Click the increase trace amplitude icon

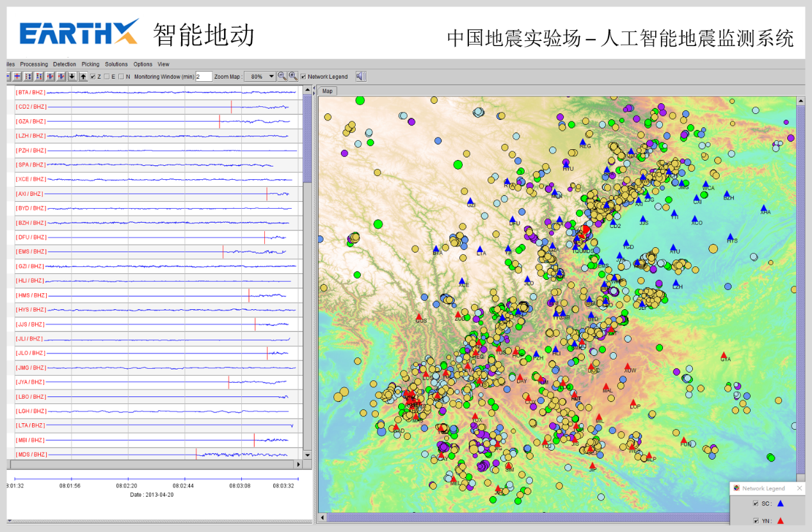click(28, 77)
